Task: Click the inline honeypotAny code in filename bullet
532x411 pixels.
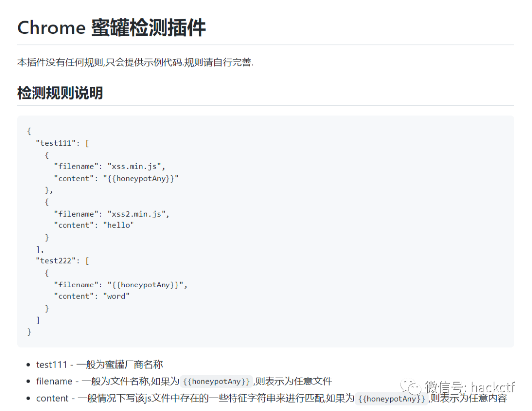Action: [x=216, y=381]
